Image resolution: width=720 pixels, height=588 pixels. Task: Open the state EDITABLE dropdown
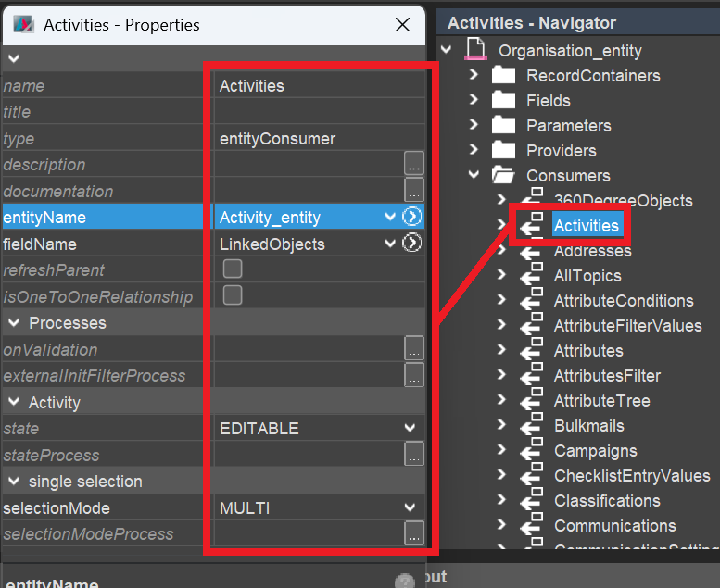click(410, 428)
